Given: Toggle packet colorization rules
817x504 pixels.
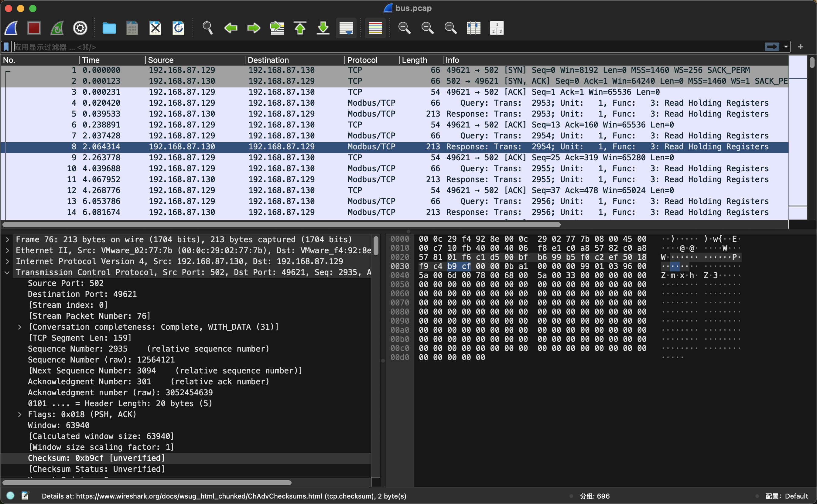Looking at the screenshot, I should click(x=375, y=28).
